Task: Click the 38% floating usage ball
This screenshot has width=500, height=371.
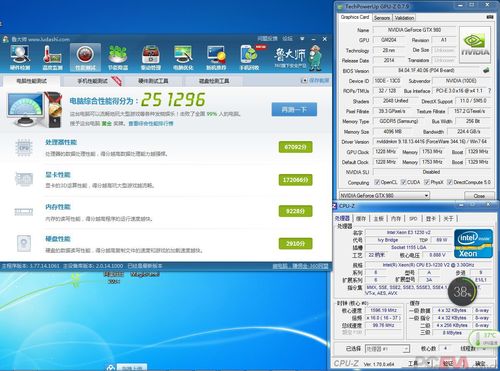Action: point(462,292)
